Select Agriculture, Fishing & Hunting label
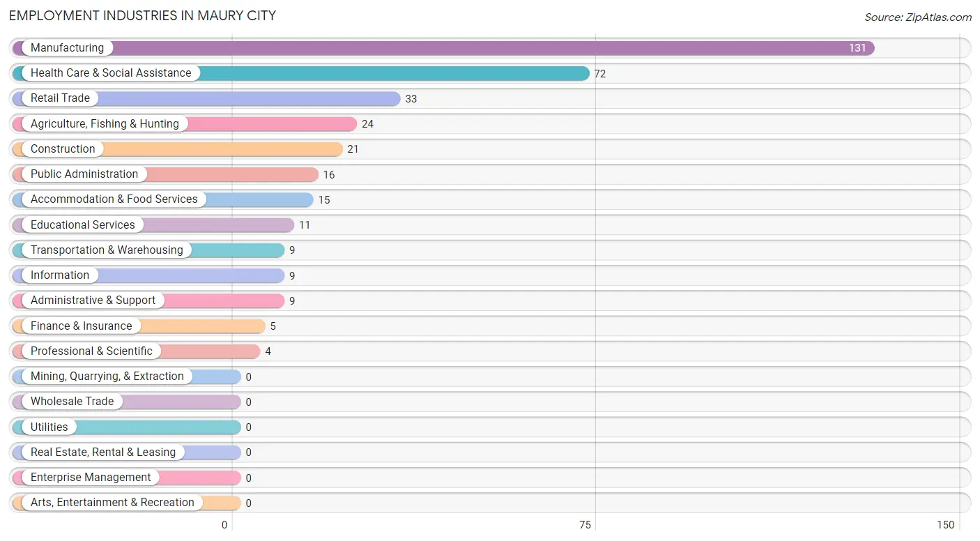Viewport: 980px width, 541px height. (105, 124)
